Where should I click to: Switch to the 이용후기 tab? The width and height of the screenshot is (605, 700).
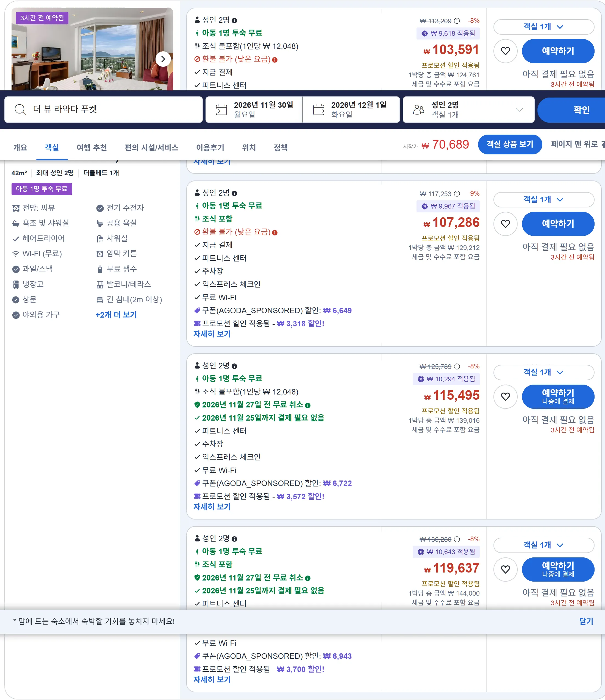[x=210, y=148]
